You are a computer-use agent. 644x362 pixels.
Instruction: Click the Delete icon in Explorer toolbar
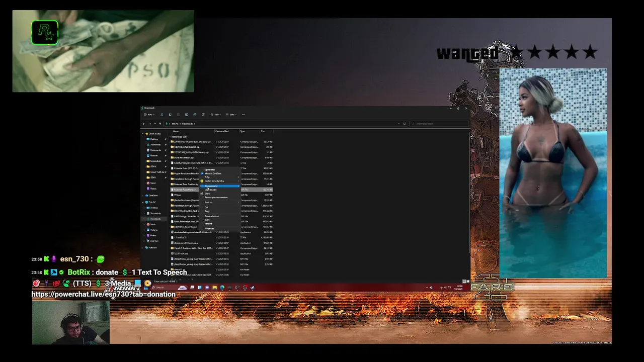203,115
